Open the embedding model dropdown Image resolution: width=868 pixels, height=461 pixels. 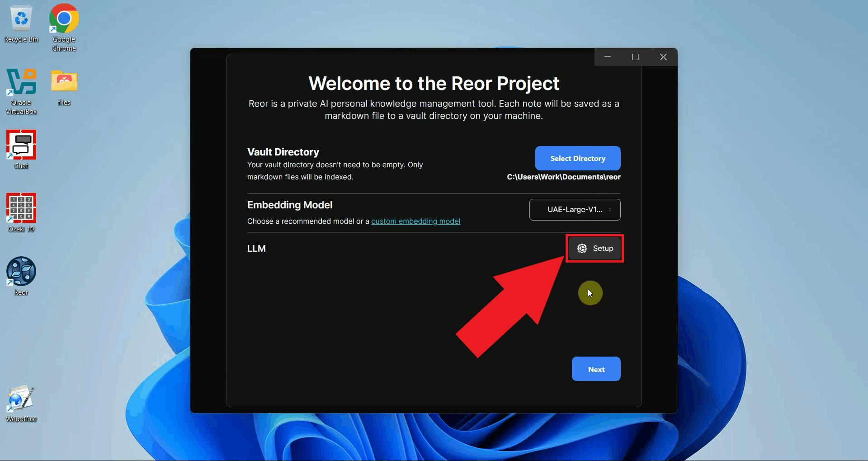point(575,210)
